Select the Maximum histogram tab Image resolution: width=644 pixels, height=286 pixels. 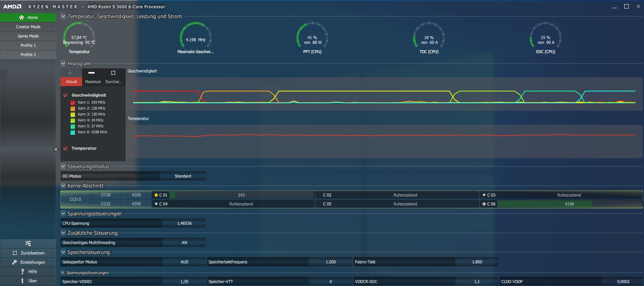[93, 82]
